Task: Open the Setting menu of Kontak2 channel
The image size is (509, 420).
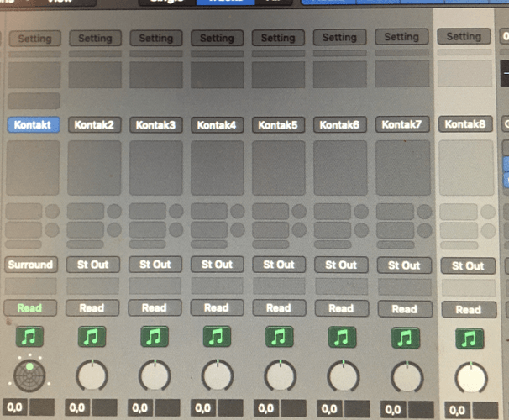Action: click(x=96, y=39)
